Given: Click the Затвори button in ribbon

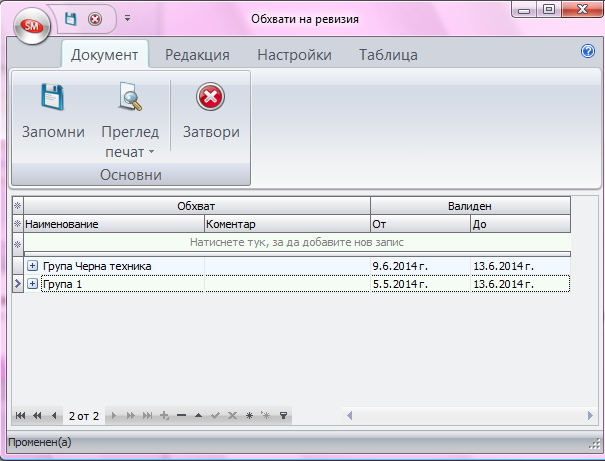Looking at the screenshot, I should [x=211, y=112].
